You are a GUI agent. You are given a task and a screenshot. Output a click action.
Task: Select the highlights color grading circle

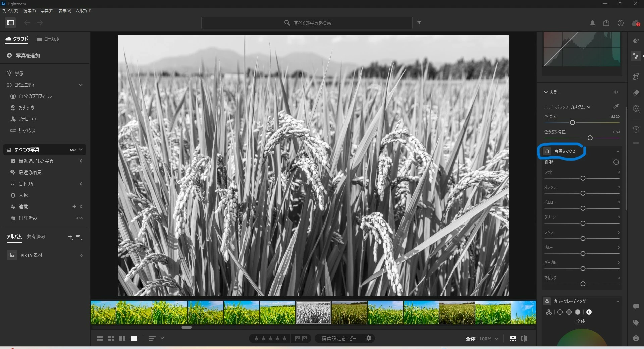pos(578,312)
